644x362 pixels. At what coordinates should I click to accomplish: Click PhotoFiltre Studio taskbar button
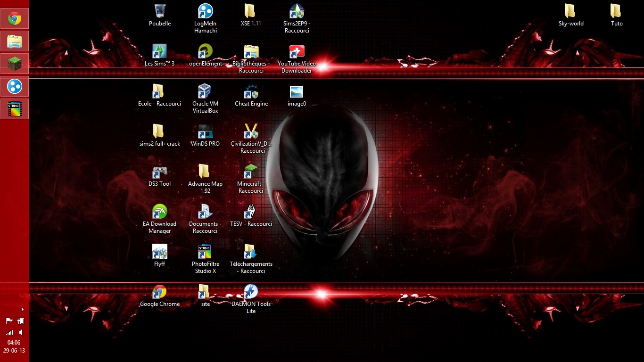click(15, 109)
